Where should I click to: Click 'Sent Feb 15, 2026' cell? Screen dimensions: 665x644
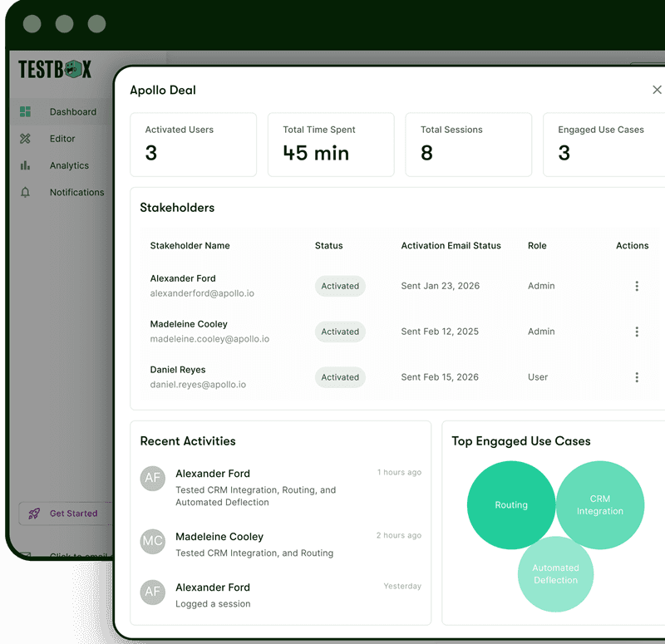pos(440,377)
